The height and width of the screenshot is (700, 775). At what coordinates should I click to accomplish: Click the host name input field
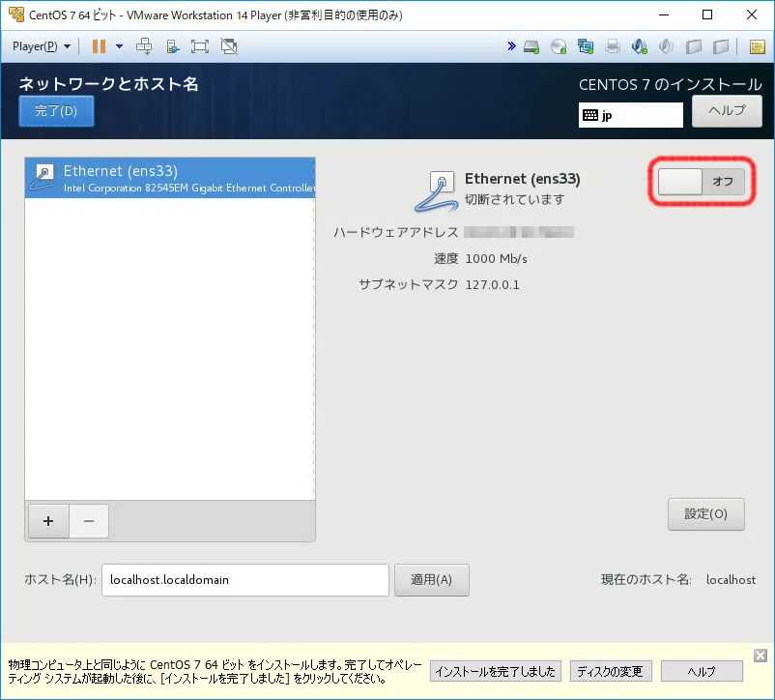coord(245,580)
